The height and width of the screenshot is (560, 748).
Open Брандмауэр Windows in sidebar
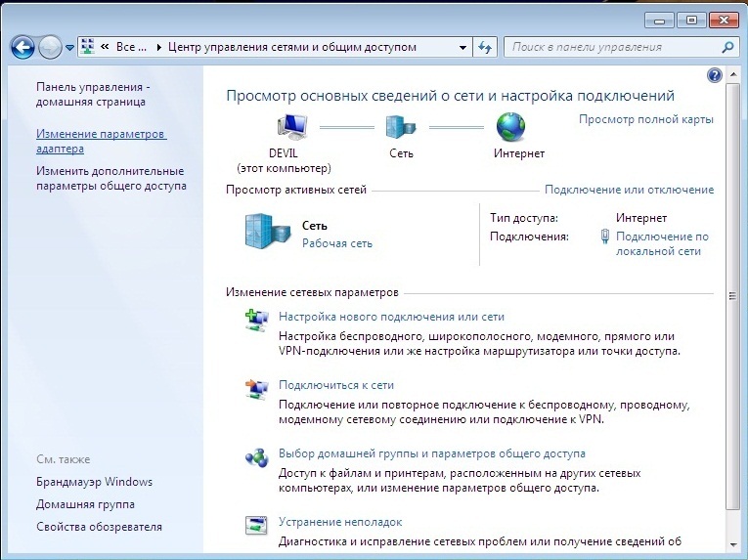94,482
